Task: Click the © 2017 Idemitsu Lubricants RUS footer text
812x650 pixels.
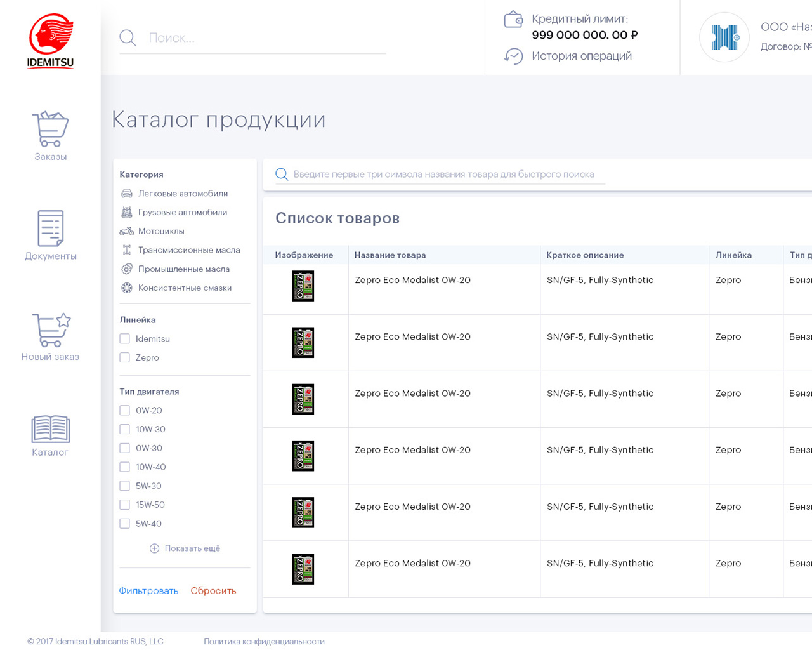Action: (95, 642)
